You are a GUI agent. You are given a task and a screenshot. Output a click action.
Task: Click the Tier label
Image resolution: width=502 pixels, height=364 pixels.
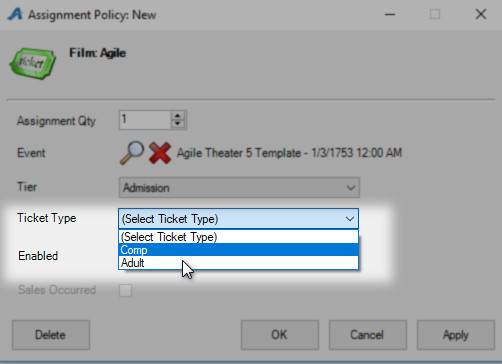[27, 187]
